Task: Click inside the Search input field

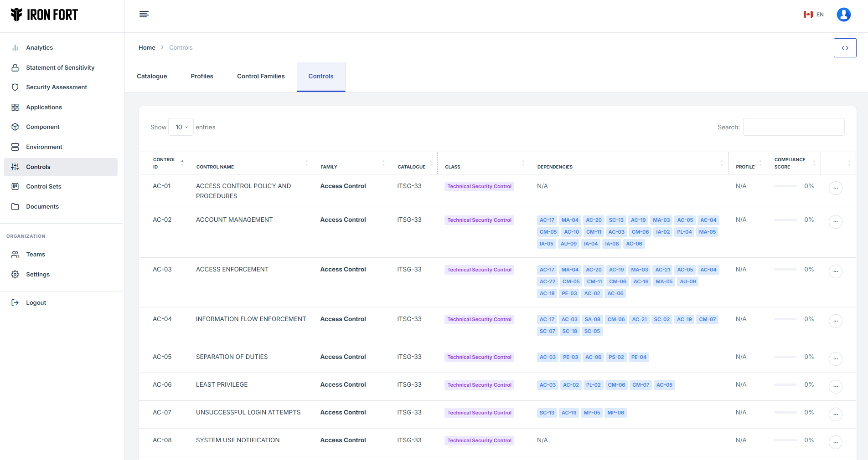Action: (x=793, y=127)
